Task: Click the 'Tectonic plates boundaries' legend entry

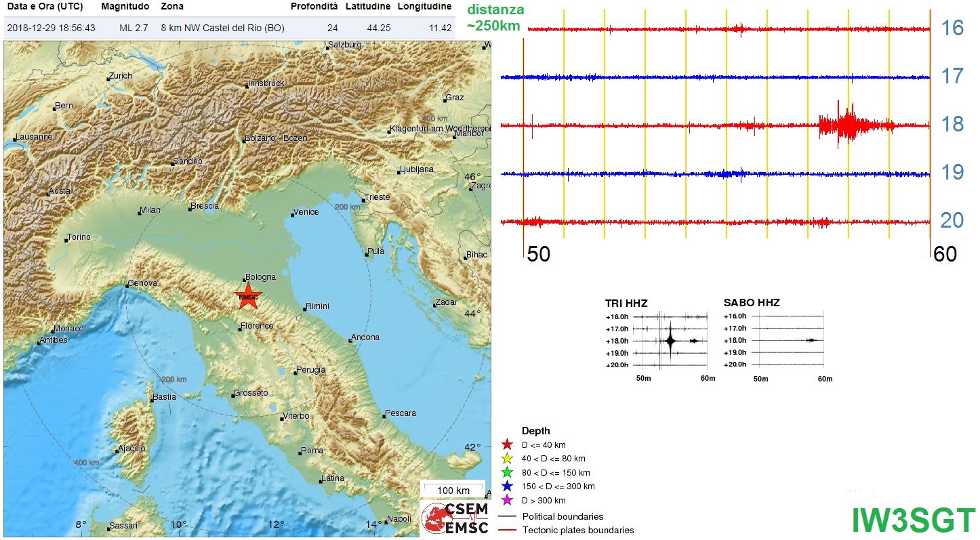Action: 578,530
